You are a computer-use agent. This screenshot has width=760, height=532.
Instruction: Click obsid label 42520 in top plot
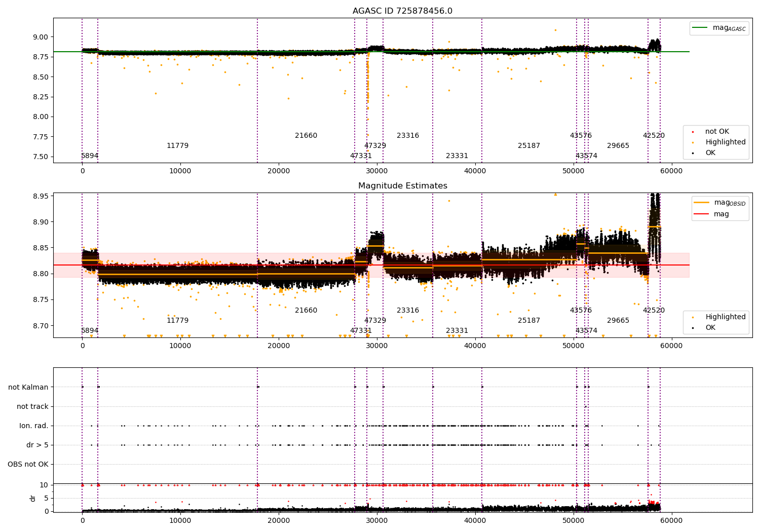[x=654, y=136]
